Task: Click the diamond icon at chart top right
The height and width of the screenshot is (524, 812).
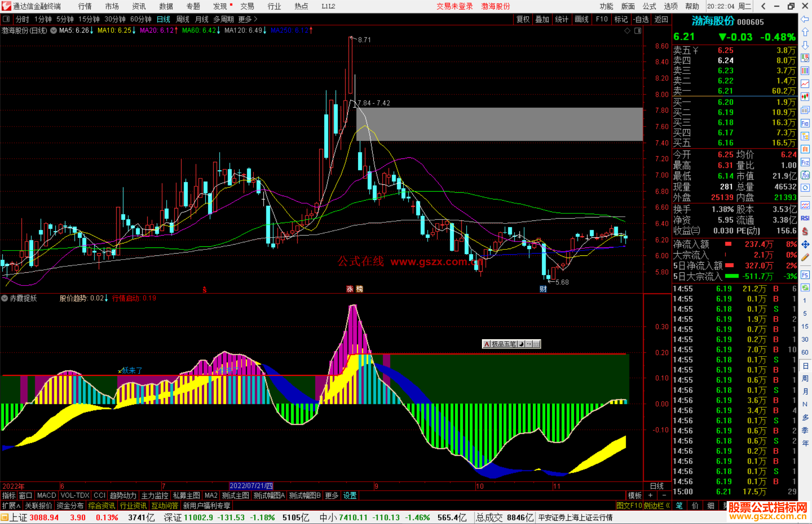Action: 627,31
